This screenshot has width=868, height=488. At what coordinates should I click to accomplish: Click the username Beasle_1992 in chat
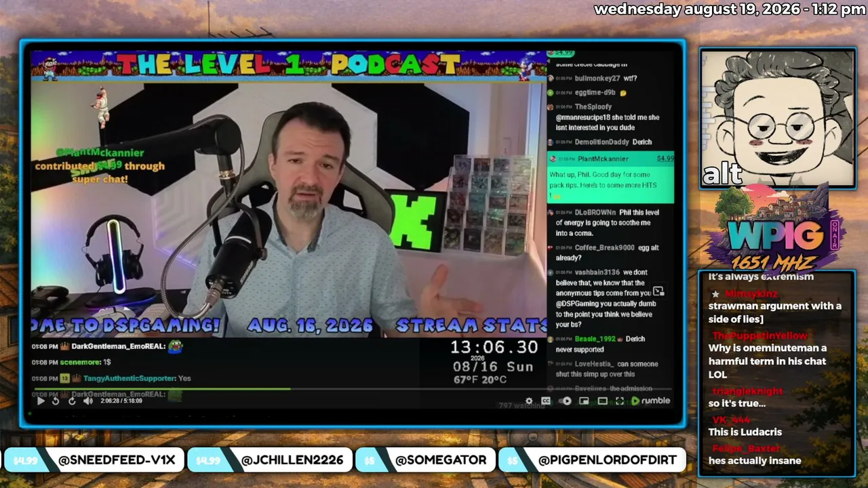(x=595, y=339)
